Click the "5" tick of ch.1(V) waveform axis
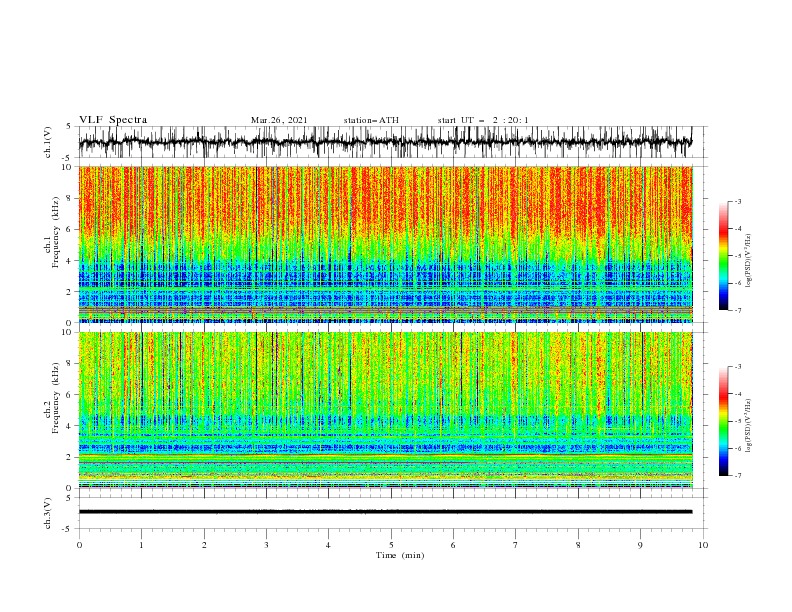 [69, 126]
